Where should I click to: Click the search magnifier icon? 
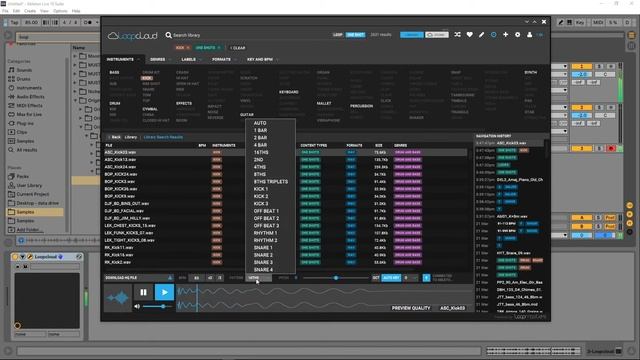point(168,35)
